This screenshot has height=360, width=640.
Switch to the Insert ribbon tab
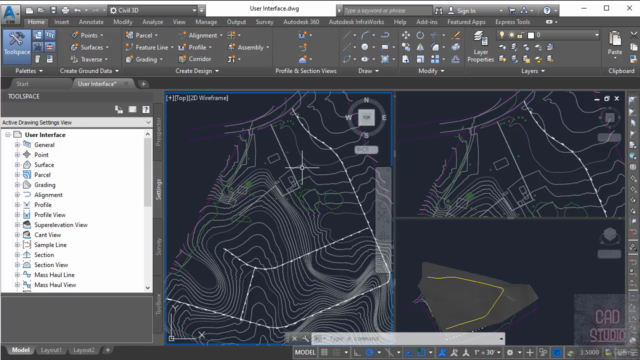(x=62, y=22)
